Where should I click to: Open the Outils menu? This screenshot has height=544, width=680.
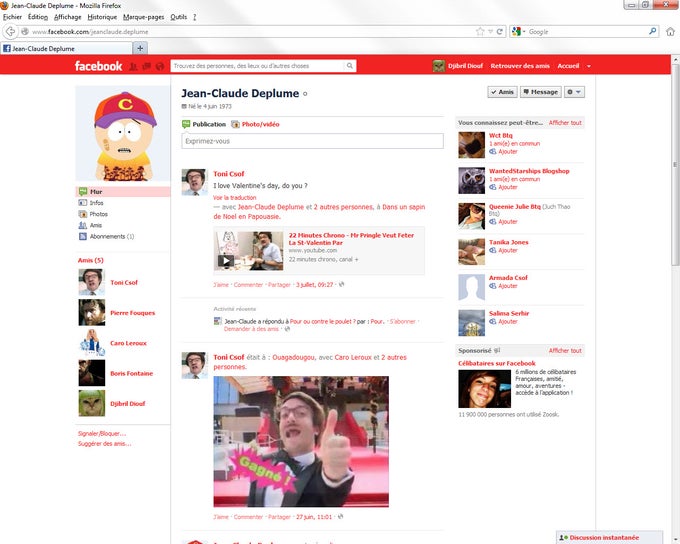[x=179, y=17]
